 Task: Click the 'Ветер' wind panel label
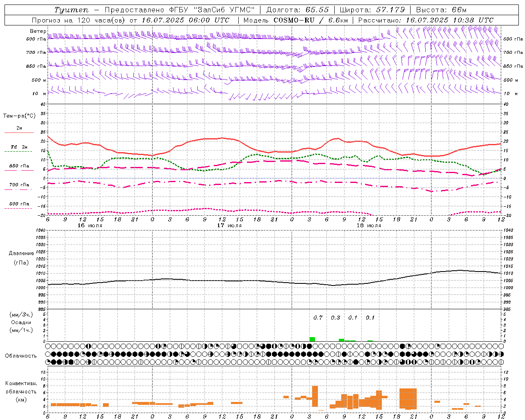coord(38,31)
